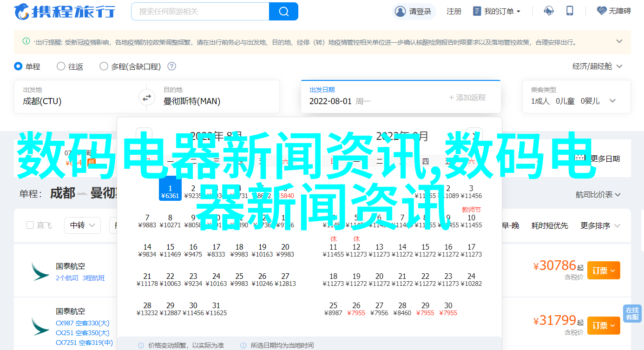Click the 我的订单 document icon
The image size is (644, 350).
477,11
